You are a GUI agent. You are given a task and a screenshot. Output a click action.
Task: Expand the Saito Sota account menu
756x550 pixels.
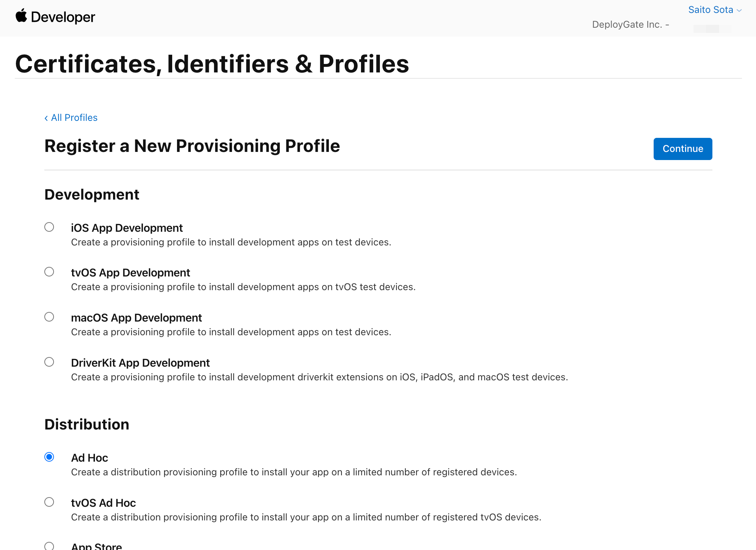[x=710, y=10]
